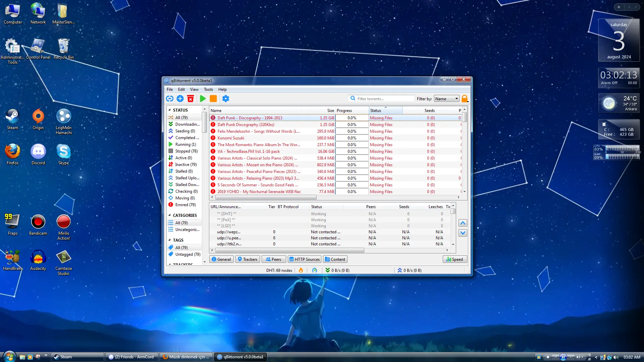This screenshot has height=362, width=644.
Task: Select the Daft Punk Discography (320Kbs) torrent
Action: [335, 125]
